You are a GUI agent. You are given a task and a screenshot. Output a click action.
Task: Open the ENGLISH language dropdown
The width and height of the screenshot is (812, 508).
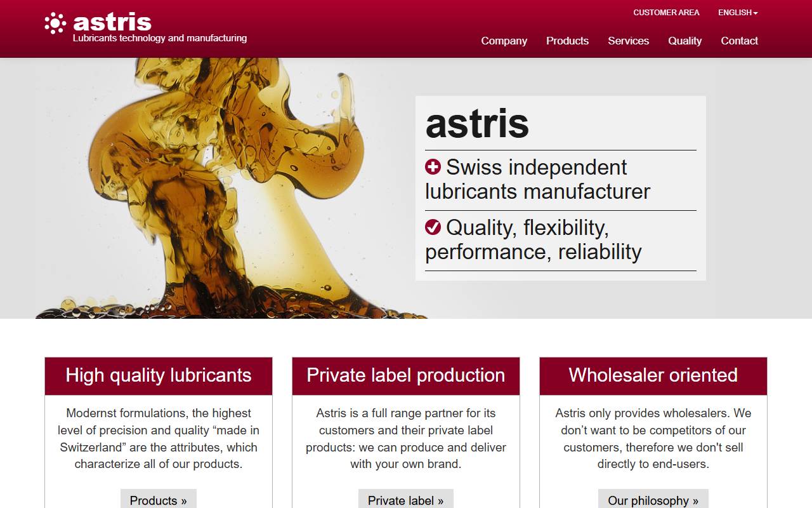pos(738,13)
